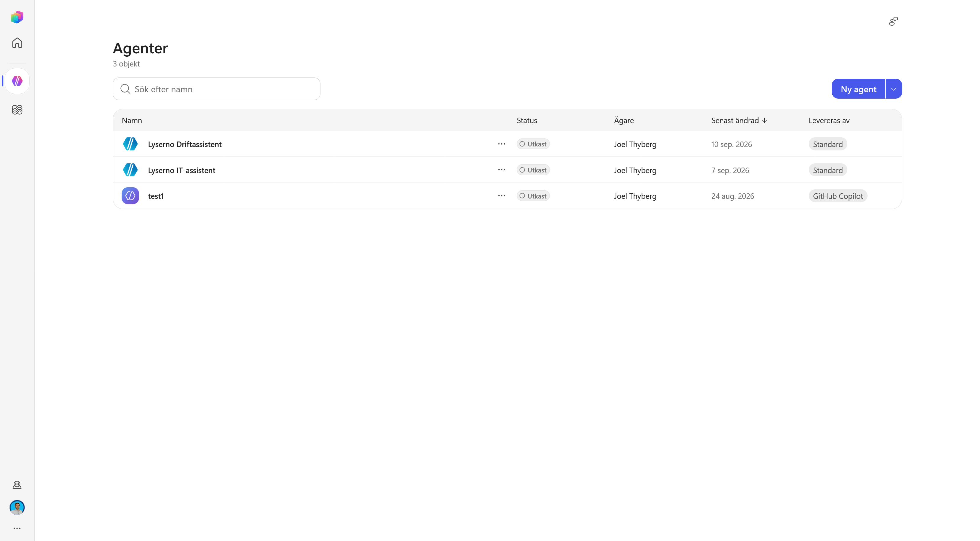Click the GitHub Copilot badge
The height and width of the screenshot is (541, 980).
(838, 196)
